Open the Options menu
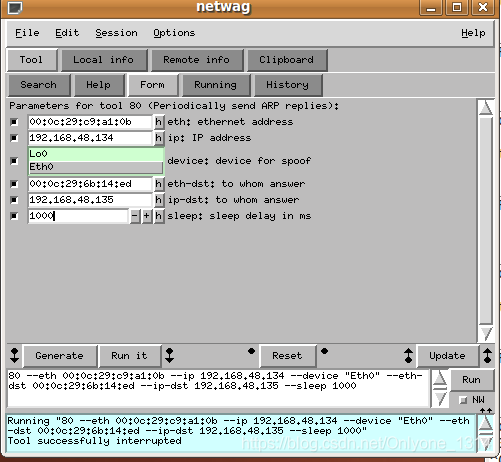The width and height of the screenshot is (501, 462). [174, 33]
